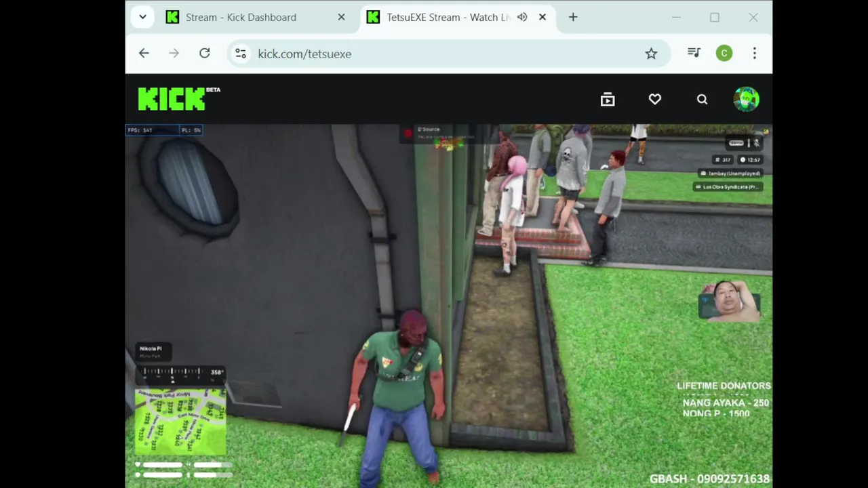Open Kick search icon
This screenshot has width=868, height=488.
click(x=702, y=100)
